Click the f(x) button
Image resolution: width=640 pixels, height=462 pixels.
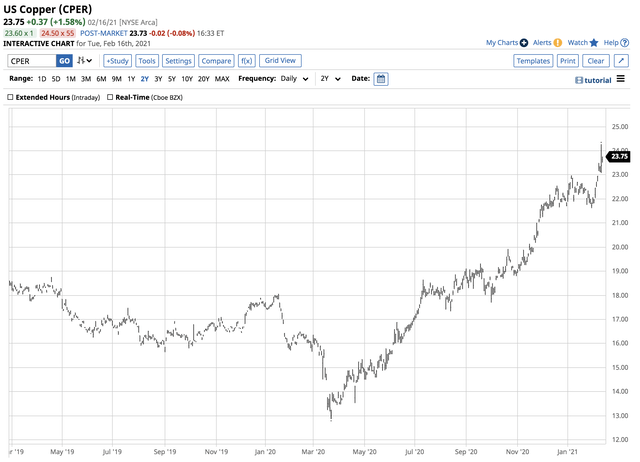click(x=247, y=61)
